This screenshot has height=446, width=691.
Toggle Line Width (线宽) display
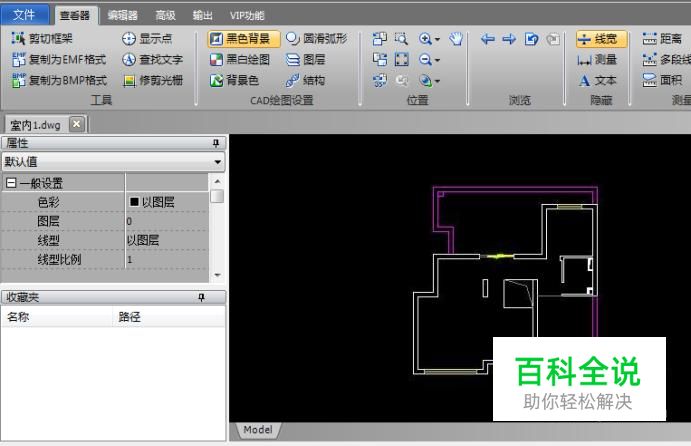tap(601, 39)
